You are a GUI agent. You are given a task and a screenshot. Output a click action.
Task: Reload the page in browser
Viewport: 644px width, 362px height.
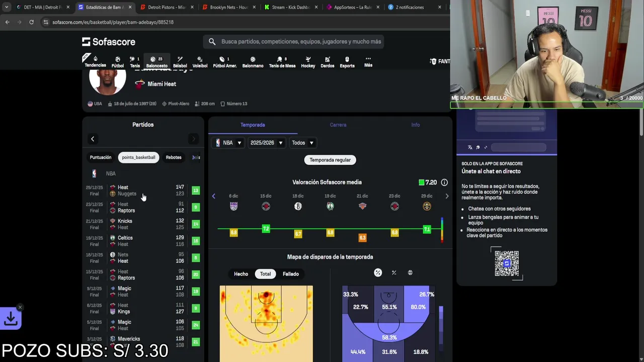point(31,22)
